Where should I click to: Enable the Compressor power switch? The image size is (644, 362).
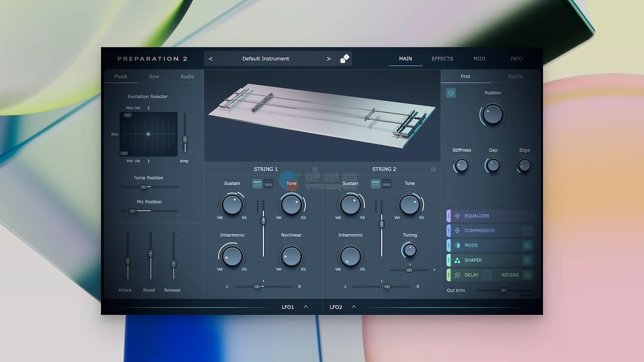pos(527,231)
